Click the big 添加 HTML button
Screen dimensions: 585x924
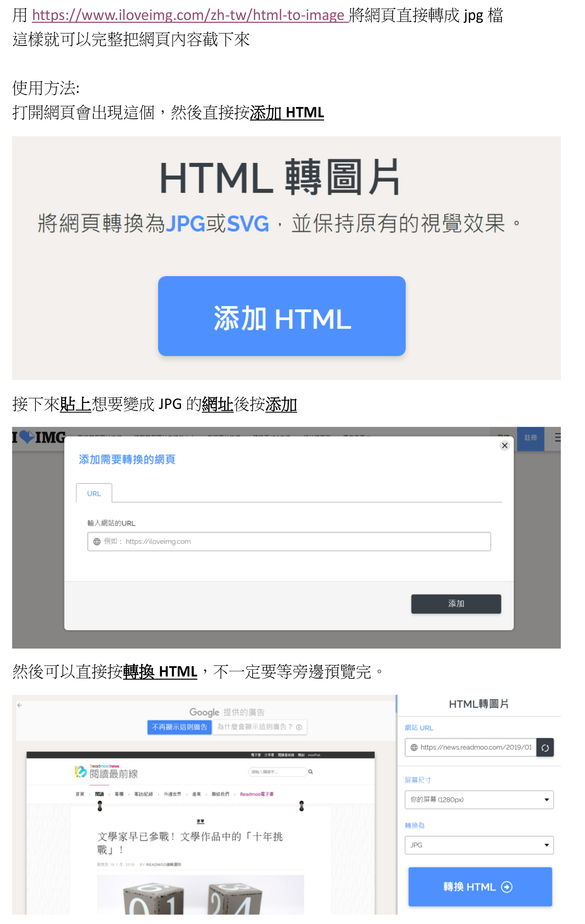(282, 316)
